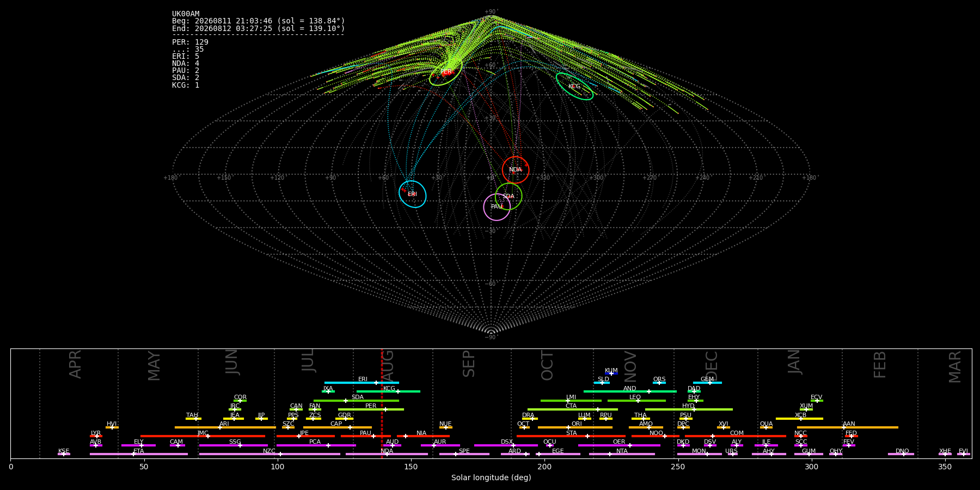Click the KCG radiant ellipse
Viewport: 980px width, 490px height.
574,86
